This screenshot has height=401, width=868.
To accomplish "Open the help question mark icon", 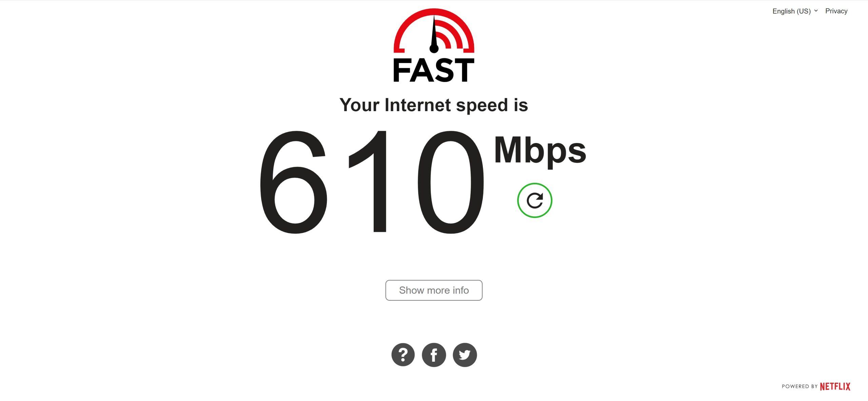I will 403,355.
